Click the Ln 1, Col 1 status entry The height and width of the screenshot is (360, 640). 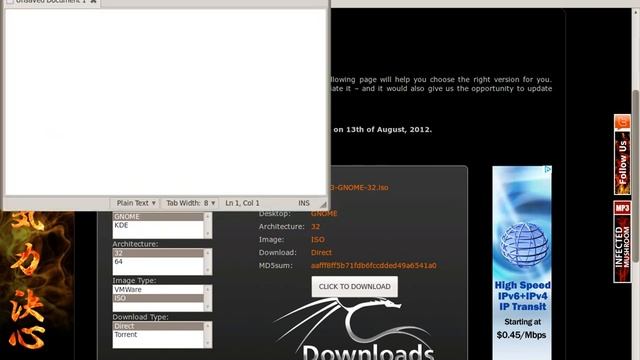tap(242, 203)
